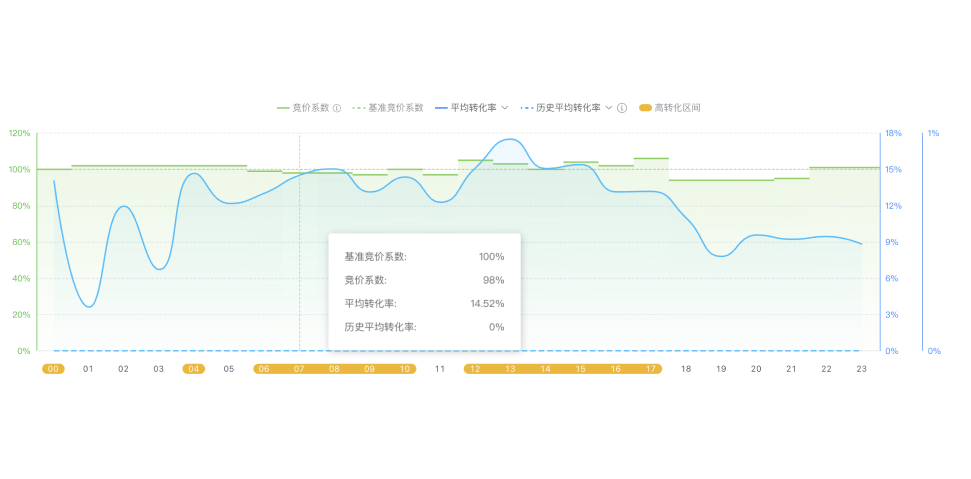Click the green line icon for 竞价系数

pos(283,107)
